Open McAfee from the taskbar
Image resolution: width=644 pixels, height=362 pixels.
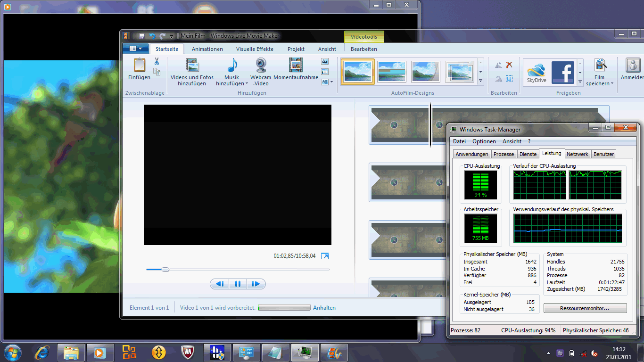[188, 353]
